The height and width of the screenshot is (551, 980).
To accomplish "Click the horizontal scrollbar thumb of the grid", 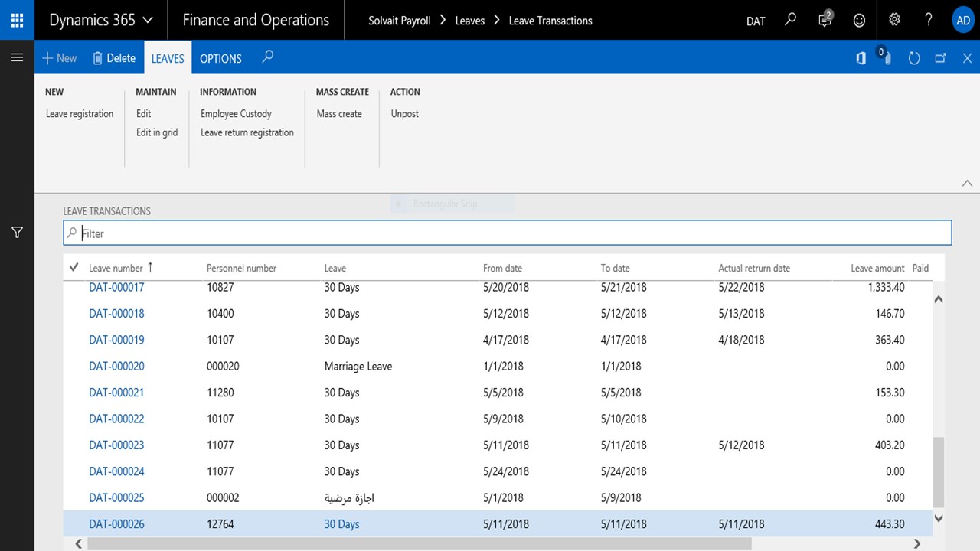I will (420, 544).
